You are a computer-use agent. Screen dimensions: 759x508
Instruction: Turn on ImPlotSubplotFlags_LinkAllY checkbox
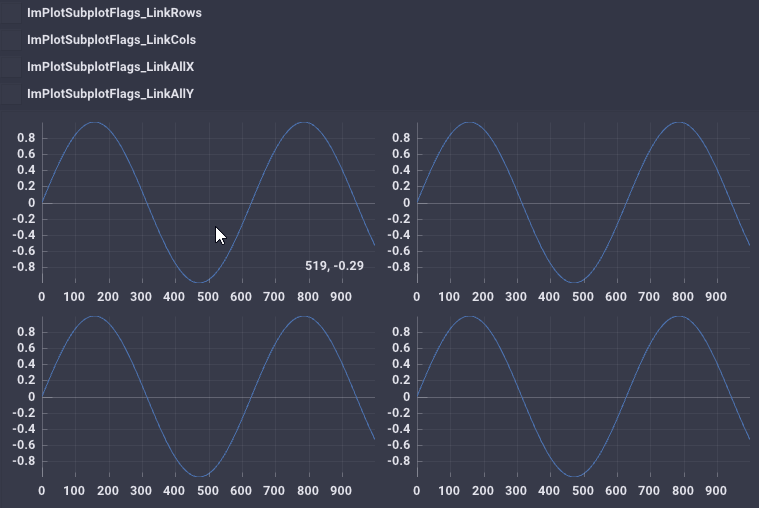[x=11, y=94]
